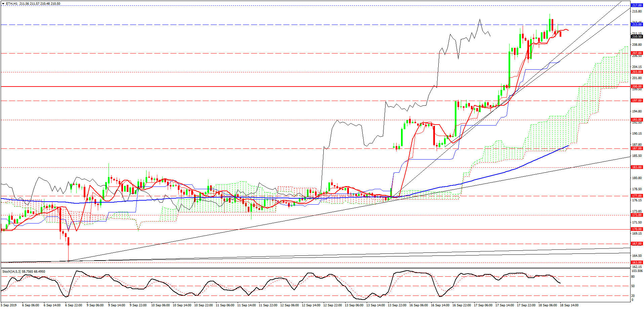Click the 208.80 price scale value
The width and height of the screenshot is (644, 309).
click(x=637, y=44)
